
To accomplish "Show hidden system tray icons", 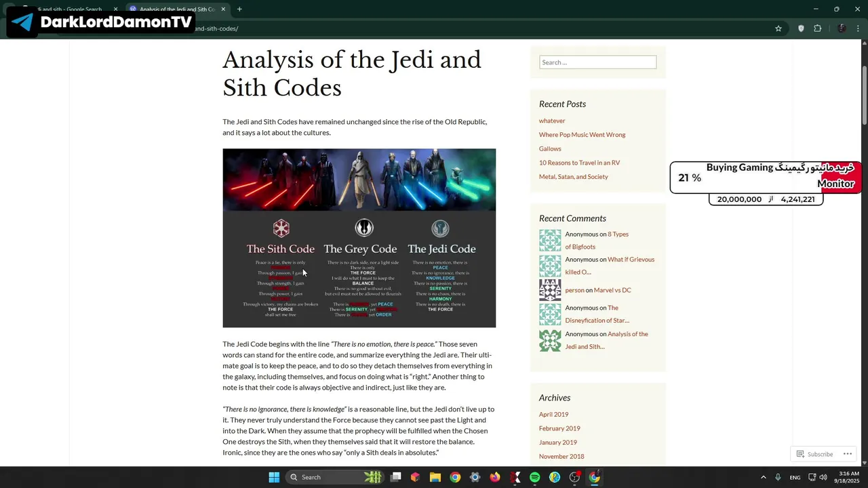I will point(763,477).
